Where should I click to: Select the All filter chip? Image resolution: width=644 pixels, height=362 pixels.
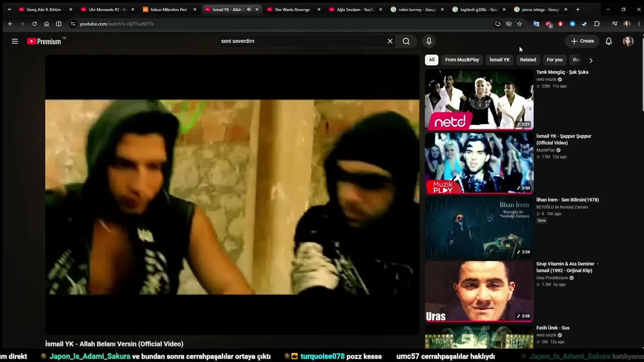432,60
